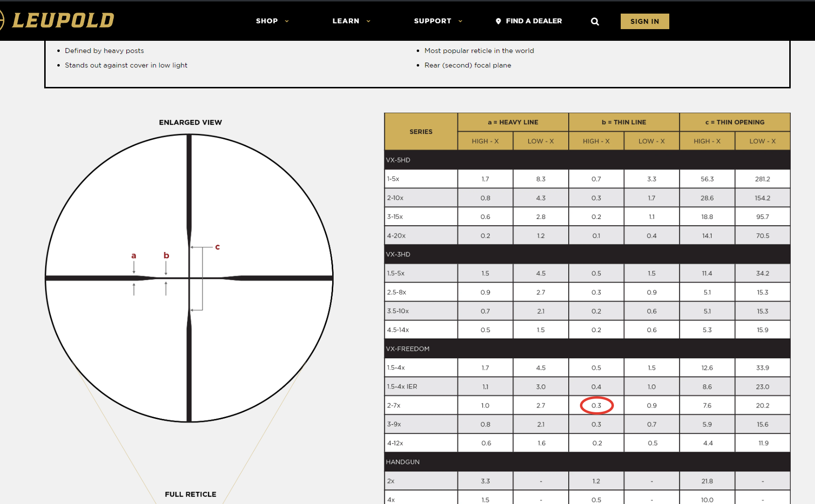
Task: Click the 1-5x row label
Action: [x=393, y=179]
